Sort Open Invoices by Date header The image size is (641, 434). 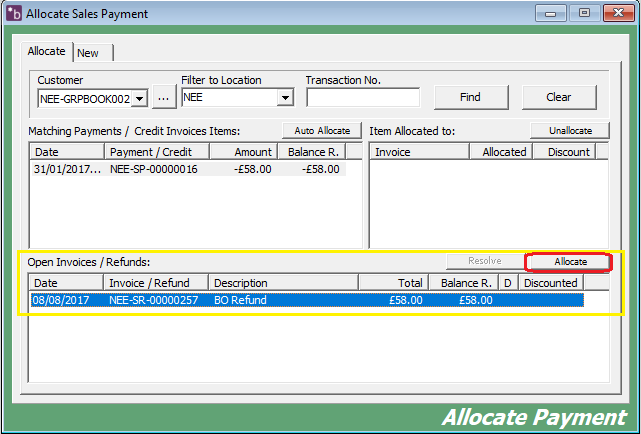coord(66,283)
